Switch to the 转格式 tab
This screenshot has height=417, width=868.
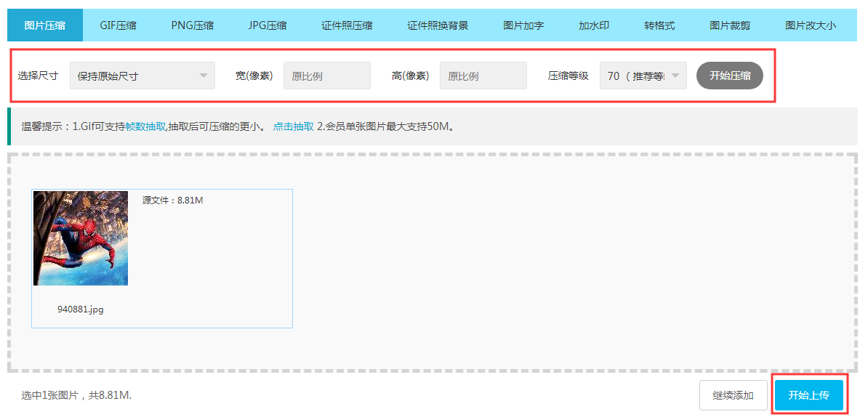click(x=659, y=25)
